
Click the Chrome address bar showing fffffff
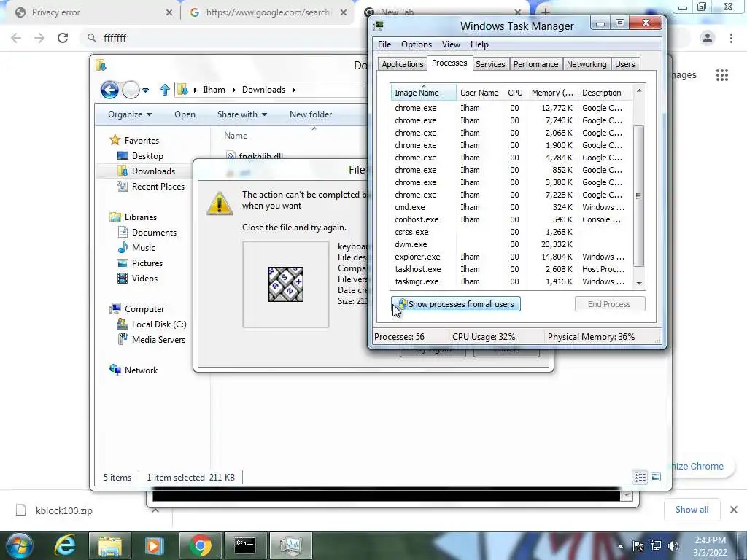(224, 38)
